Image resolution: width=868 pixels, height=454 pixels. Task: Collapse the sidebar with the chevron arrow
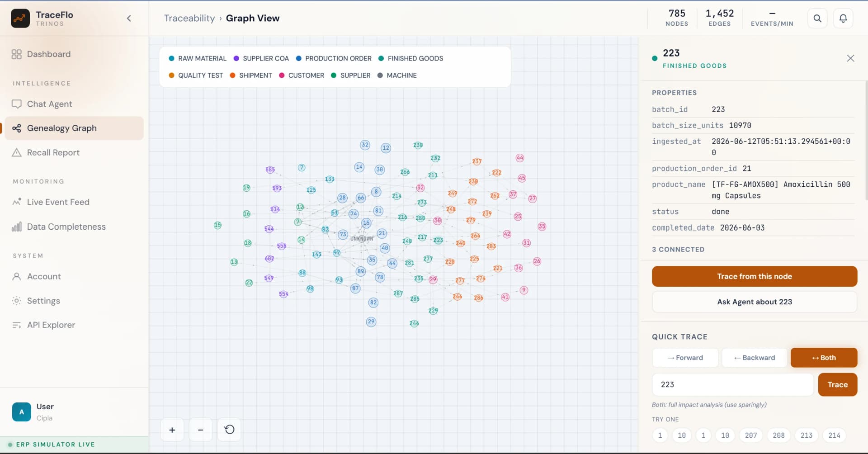pyautogui.click(x=129, y=19)
